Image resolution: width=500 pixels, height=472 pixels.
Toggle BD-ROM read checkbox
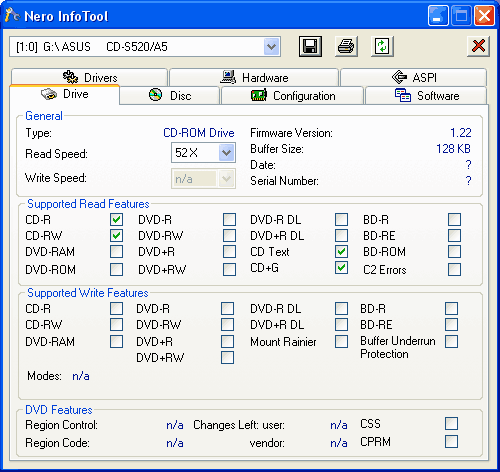click(x=455, y=252)
